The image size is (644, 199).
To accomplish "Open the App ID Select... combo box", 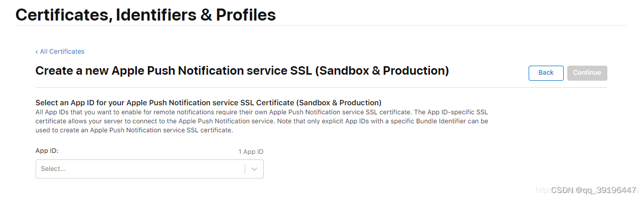I will [149, 169].
